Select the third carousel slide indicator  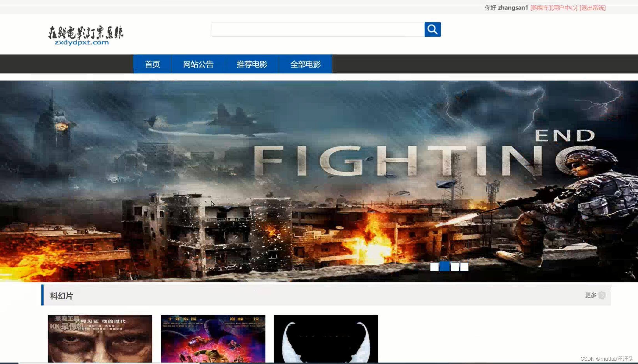455,267
